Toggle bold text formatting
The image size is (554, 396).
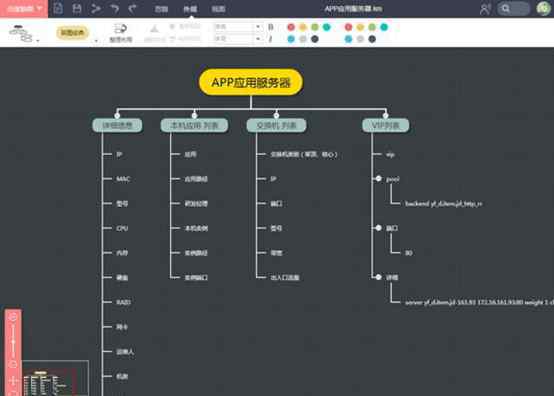[271, 27]
